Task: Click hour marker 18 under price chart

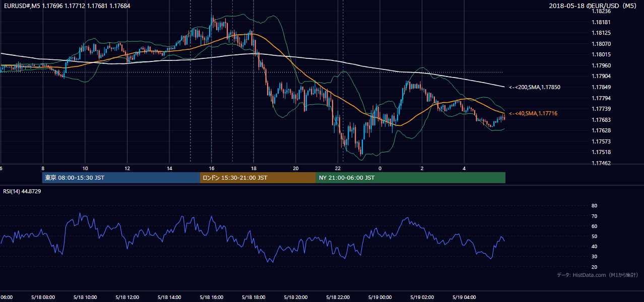Action: [x=253, y=168]
